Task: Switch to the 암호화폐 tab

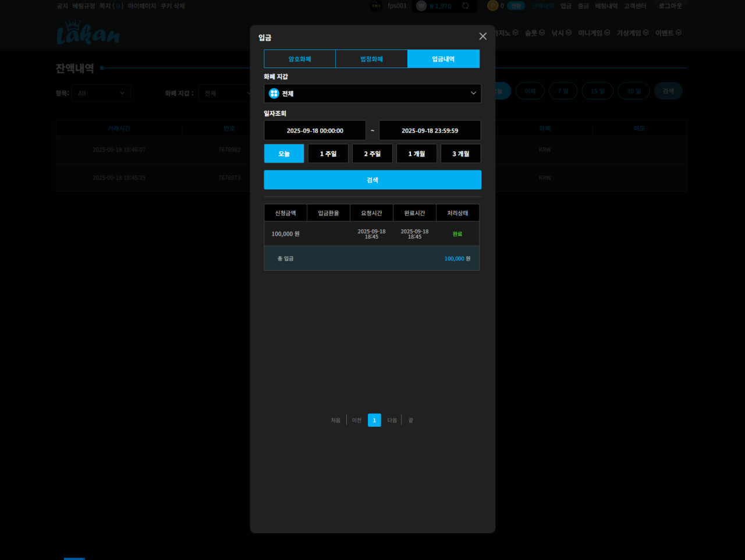Action: (300, 59)
